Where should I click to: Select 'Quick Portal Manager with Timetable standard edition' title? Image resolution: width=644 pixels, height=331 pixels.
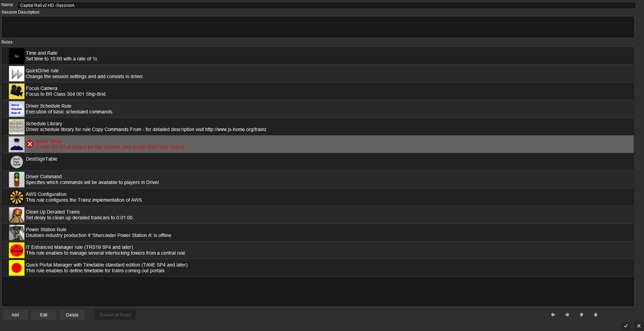coord(107,264)
